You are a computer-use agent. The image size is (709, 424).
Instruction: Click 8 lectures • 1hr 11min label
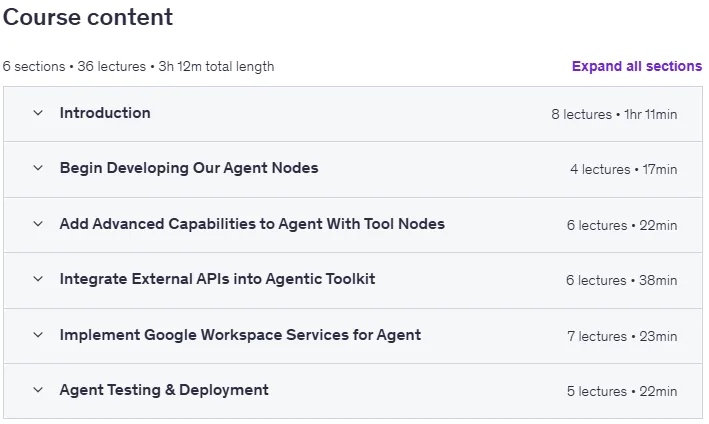point(614,114)
